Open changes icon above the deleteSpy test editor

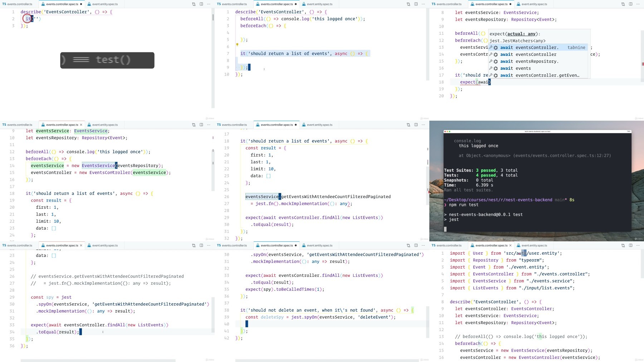(x=408, y=246)
